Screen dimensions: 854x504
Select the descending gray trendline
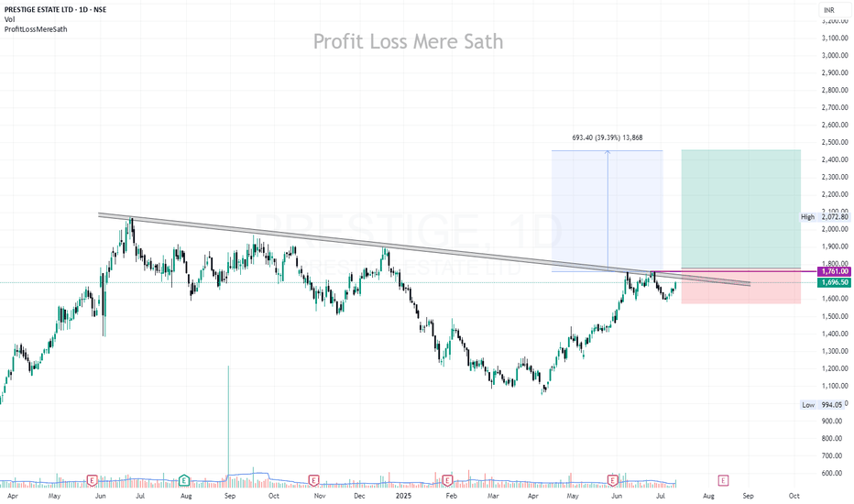click(424, 249)
